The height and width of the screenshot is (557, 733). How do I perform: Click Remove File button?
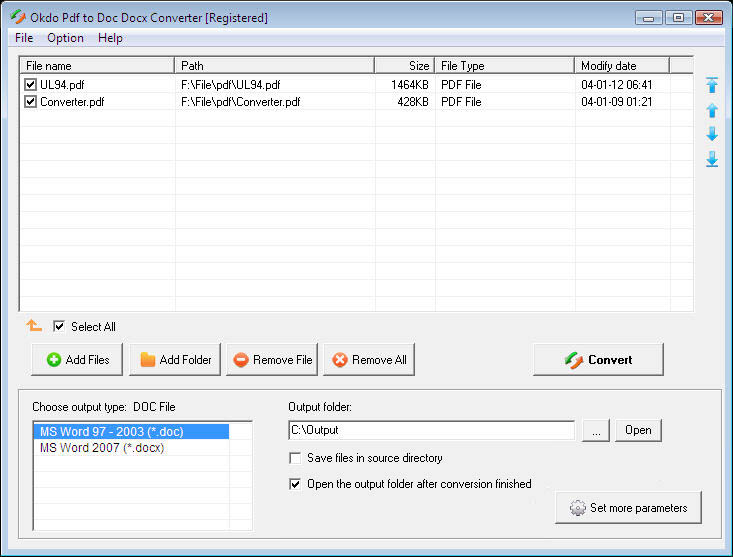pos(272,360)
